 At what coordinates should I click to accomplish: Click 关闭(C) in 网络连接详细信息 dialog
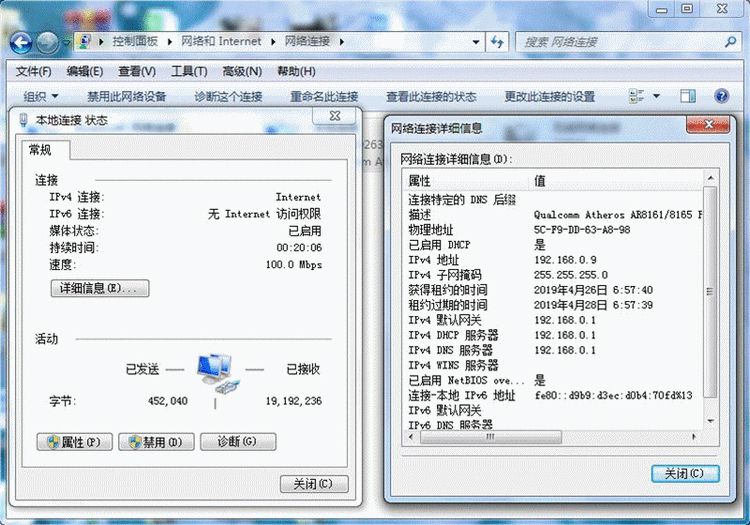[685, 474]
